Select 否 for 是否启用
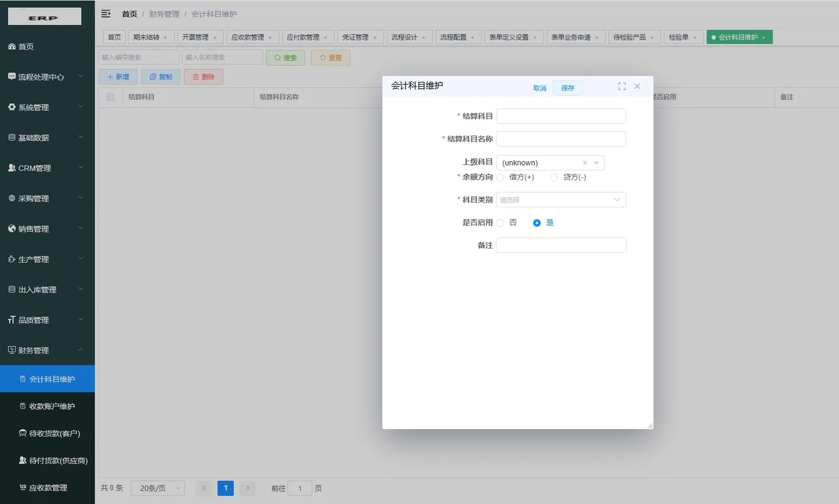Image resolution: width=839 pixels, height=504 pixels. point(500,223)
